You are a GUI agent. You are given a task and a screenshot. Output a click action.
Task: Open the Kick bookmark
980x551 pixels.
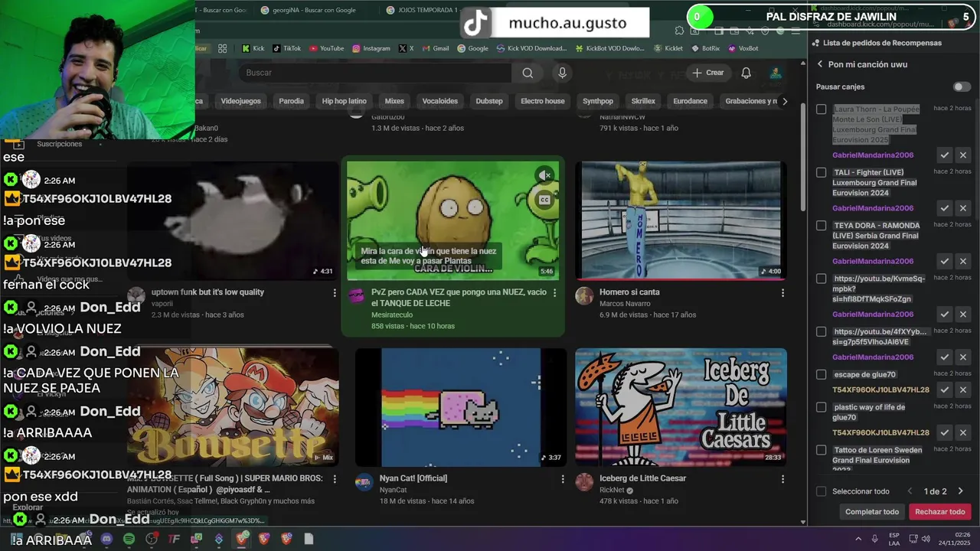(x=253, y=48)
